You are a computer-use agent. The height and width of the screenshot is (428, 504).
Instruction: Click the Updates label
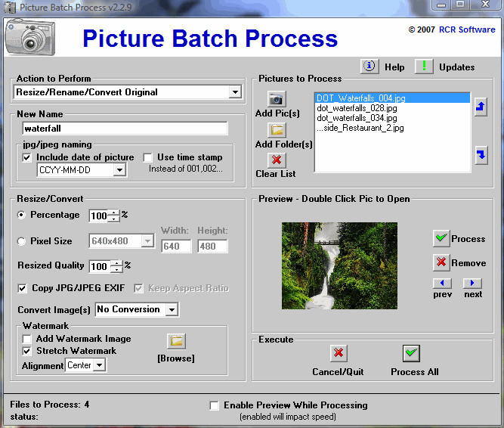(456, 67)
